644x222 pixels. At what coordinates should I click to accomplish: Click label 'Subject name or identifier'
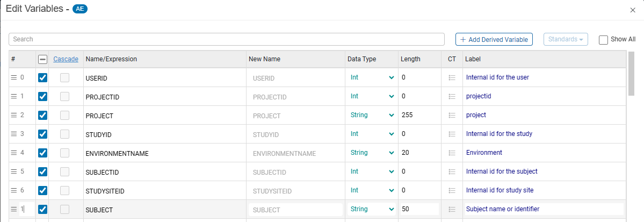(503, 209)
